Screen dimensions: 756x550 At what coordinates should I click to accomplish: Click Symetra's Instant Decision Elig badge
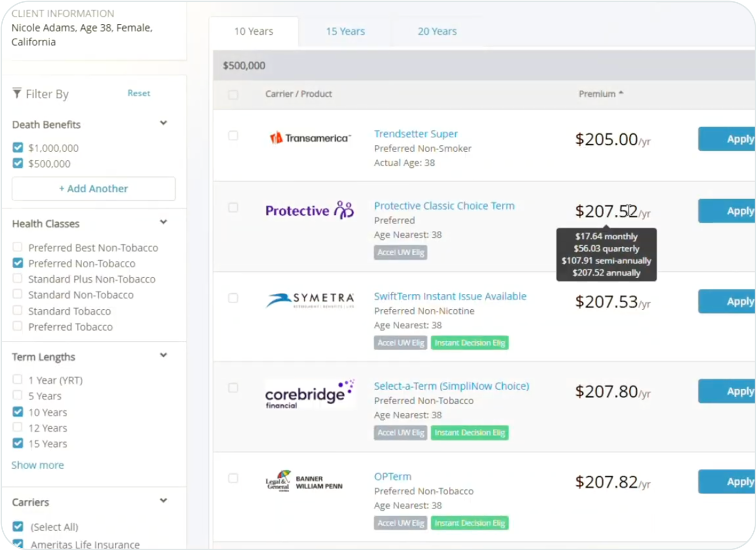pos(469,343)
